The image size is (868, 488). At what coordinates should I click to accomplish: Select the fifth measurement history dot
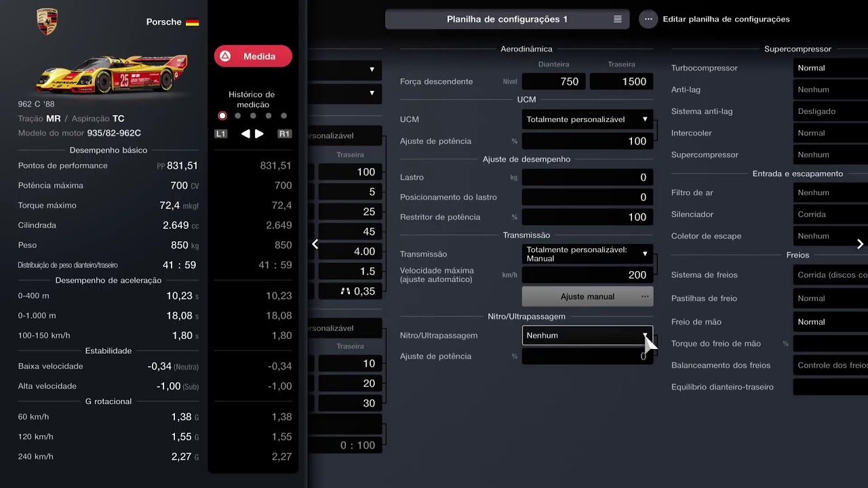pyautogui.click(x=284, y=116)
